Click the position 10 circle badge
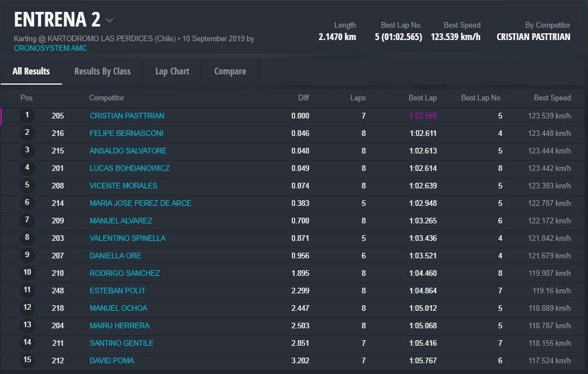This screenshot has width=588, height=374. tap(27, 272)
